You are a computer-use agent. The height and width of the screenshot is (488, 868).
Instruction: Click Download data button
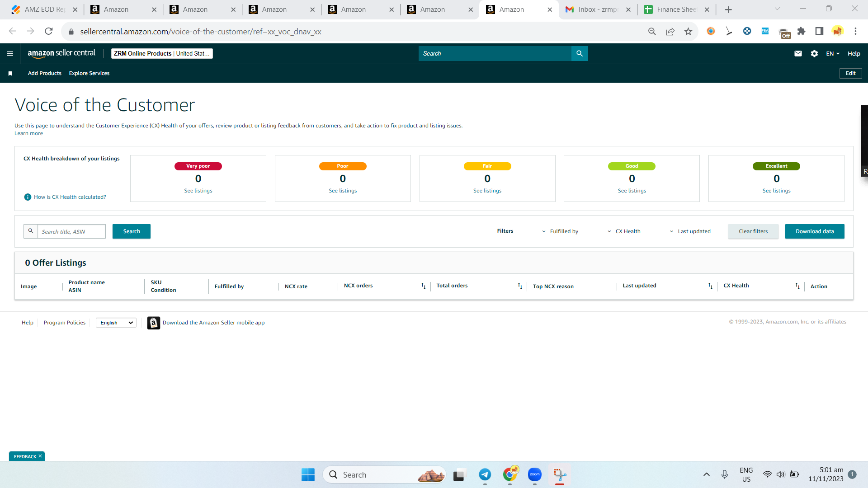[815, 231]
